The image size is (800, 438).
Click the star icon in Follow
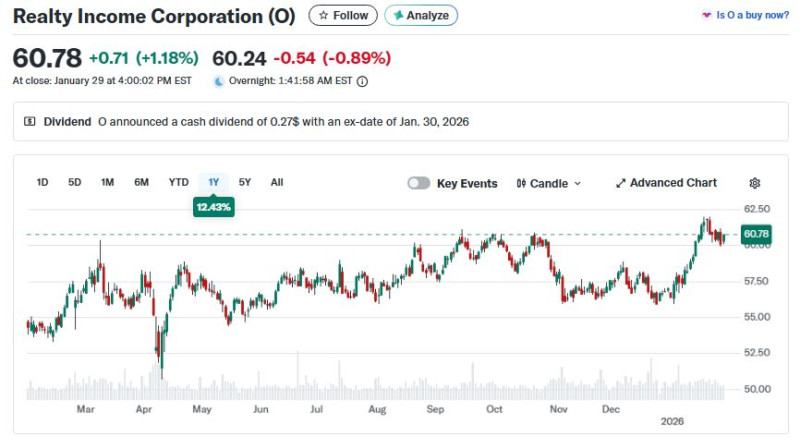click(323, 15)
